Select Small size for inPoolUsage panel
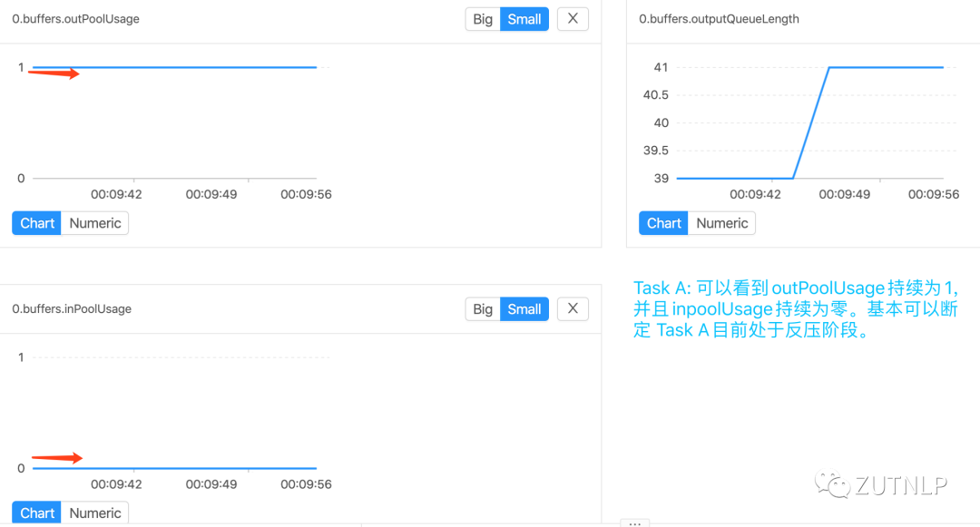This screenshot has height=527, width=980. [524, 308]
